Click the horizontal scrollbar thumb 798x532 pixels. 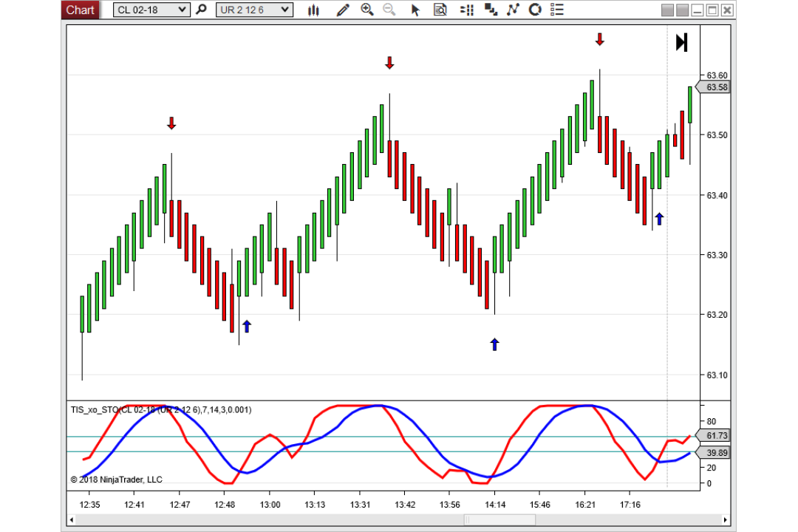pos(499,519)
